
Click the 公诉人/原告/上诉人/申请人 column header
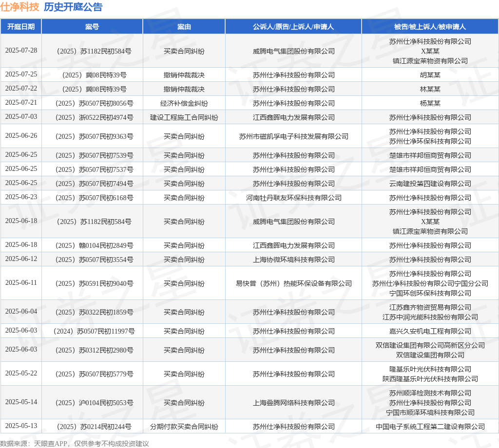click(x=293, y=27)
